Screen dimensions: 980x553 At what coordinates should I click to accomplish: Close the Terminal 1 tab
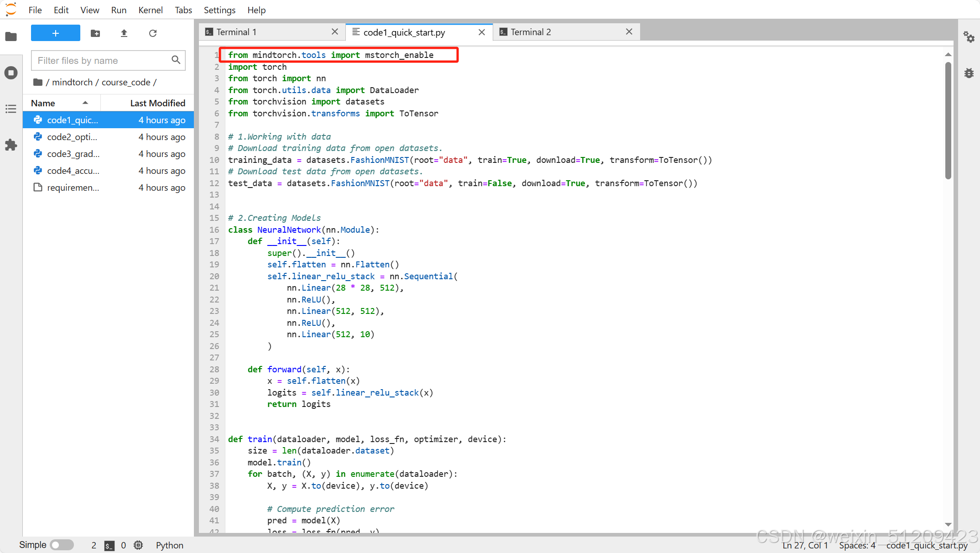coord(335,32)
